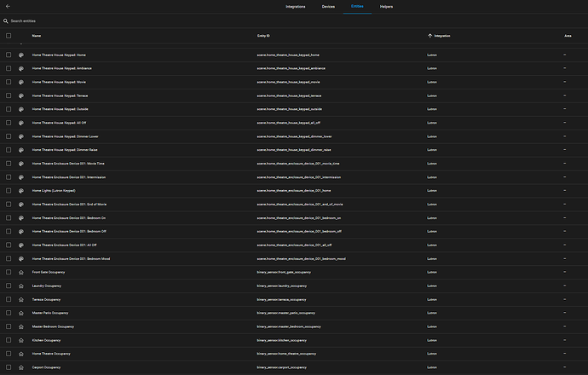Sort by the Area column header
Image resolution: width=588 pixels, height=375 pixels.
pyautogui.click(x=568, y=36)
